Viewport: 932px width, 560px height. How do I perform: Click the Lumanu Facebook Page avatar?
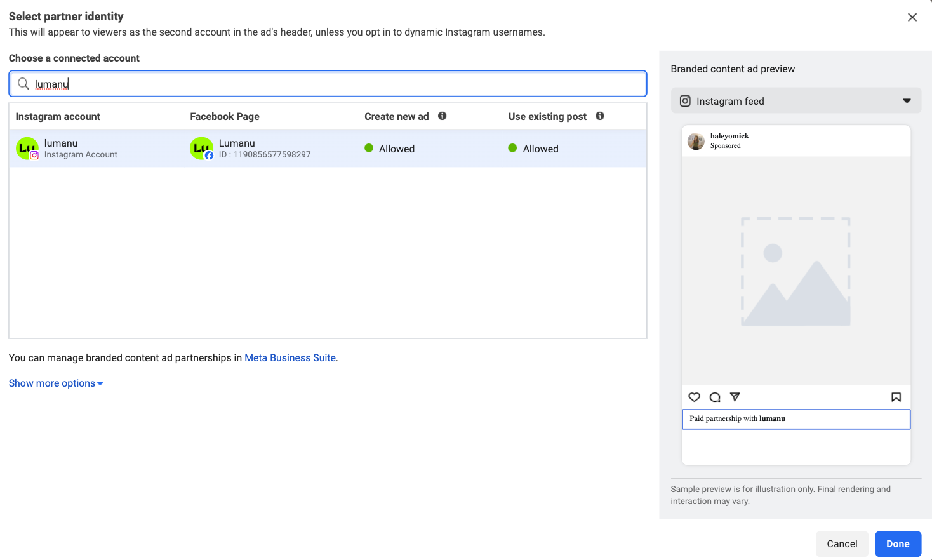point(201,149)
